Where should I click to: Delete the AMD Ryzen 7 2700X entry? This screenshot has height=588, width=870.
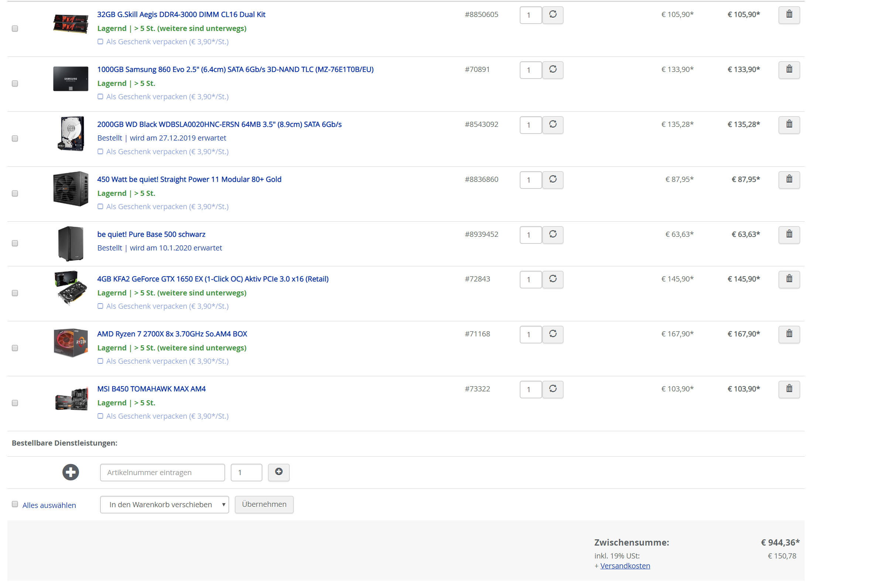pyautogui.click(x=789, y=335)
